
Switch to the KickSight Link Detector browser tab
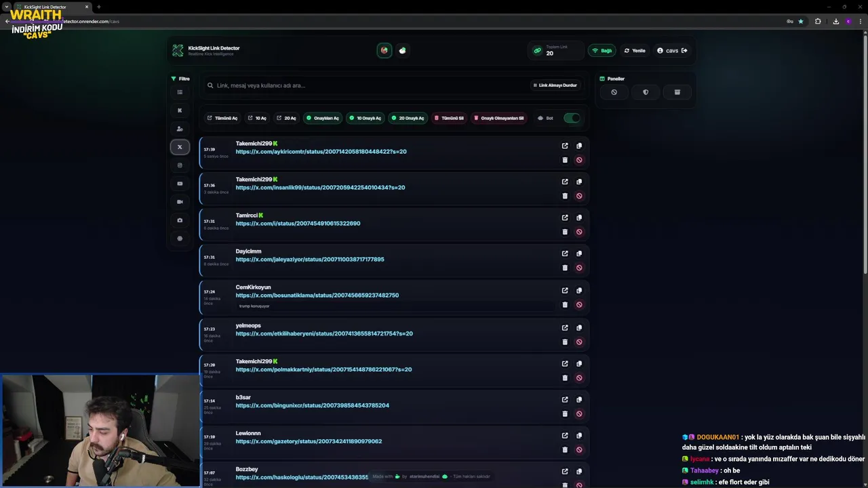52,7
